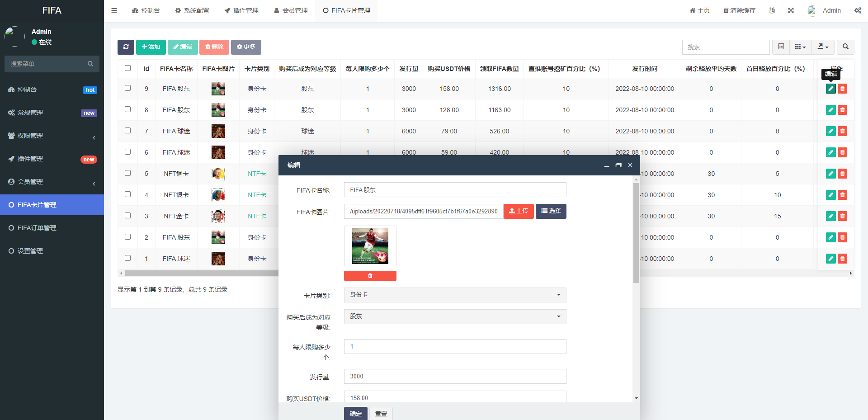Remove the uploaded image with the red trash button
This screenshot has height=420, width=868.
370,276
